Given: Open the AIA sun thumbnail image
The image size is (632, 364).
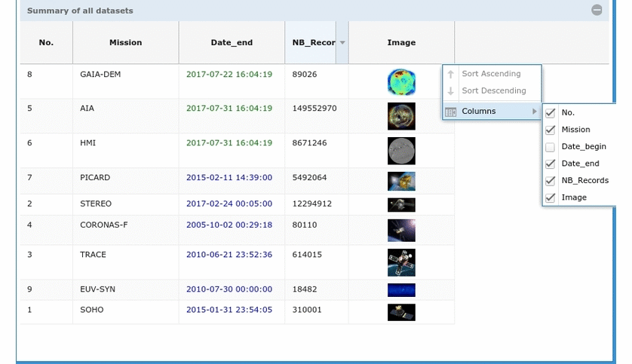Looking at the screenshot, I should click(401, 116).
